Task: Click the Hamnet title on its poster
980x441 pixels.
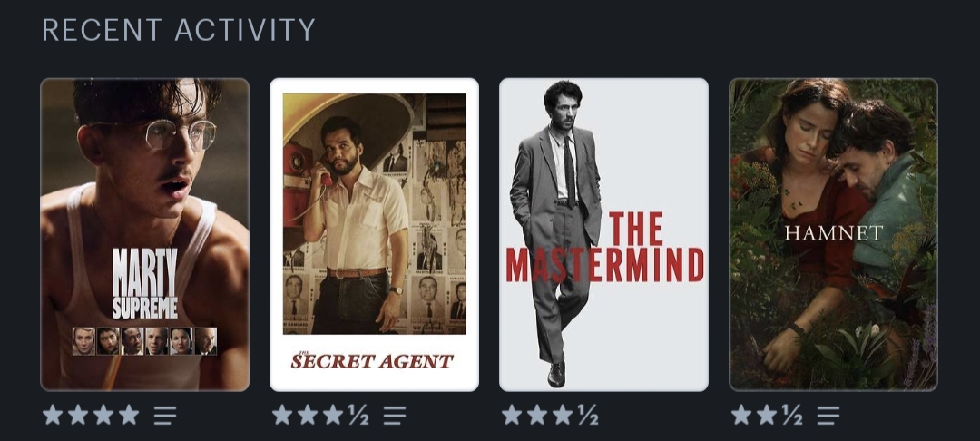Action: (833, 233)
